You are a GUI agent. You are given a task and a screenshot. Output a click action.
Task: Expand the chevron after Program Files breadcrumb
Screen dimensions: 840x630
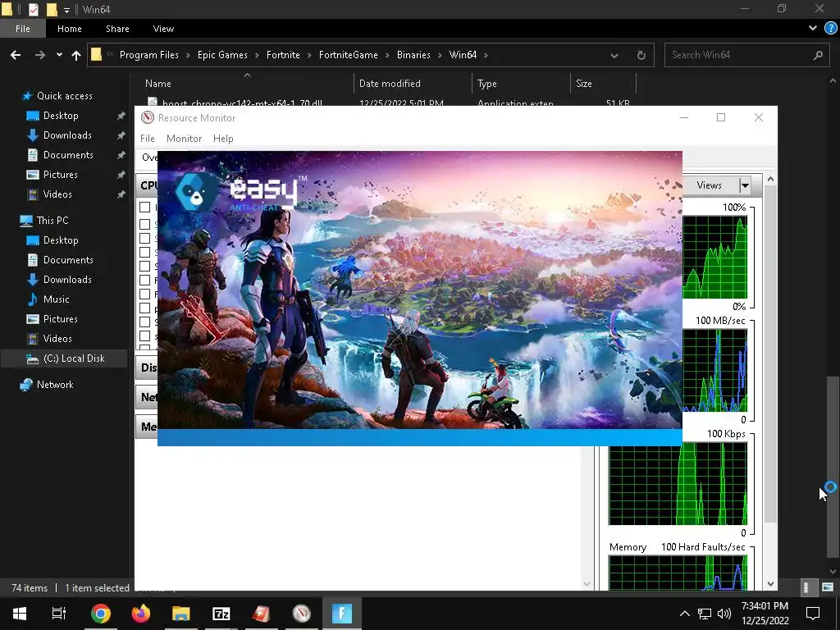coord(189,55)
